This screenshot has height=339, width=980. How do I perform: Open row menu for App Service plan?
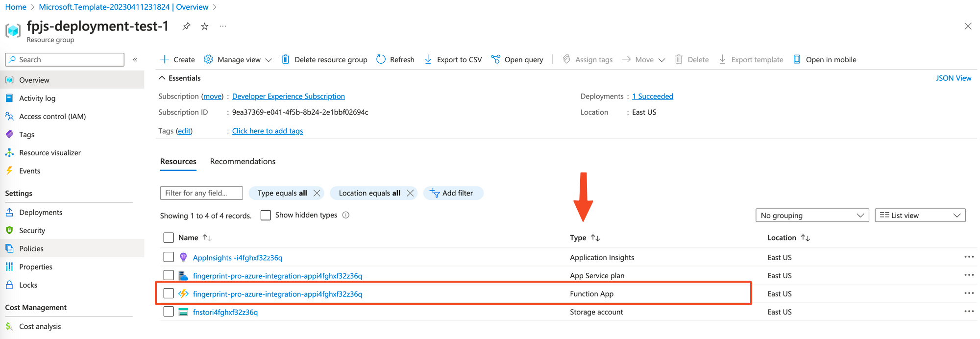click(969, 275)
